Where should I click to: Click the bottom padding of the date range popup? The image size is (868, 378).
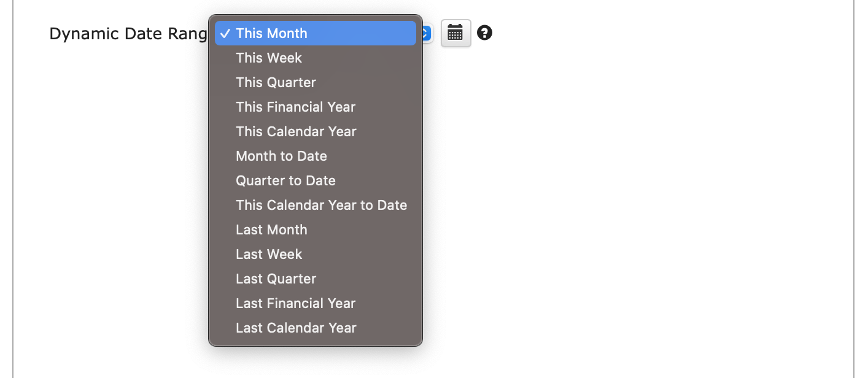[316, 343]
